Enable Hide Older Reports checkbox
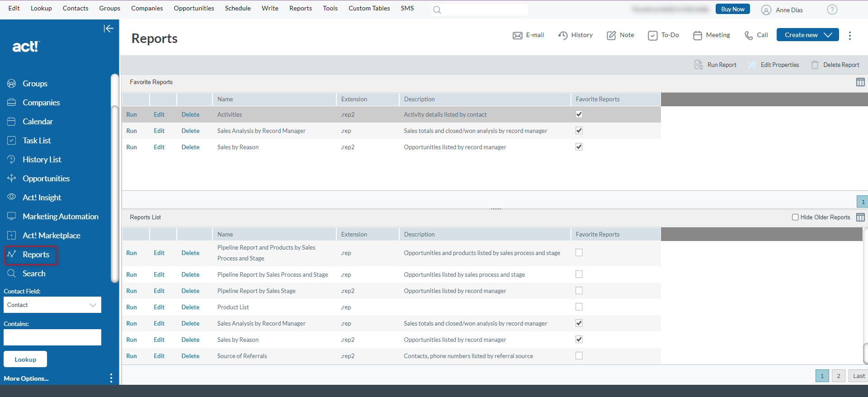Image resolution: width=868 pixels, height=397 pixels. point(795,217)
